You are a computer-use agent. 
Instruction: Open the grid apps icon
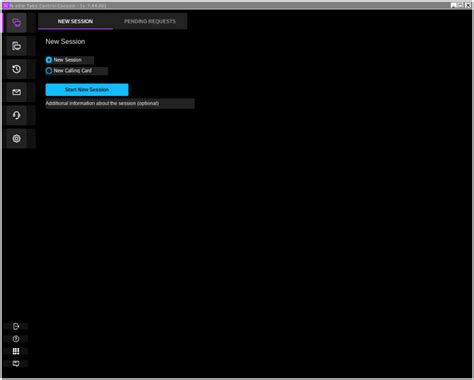(16, 351)
